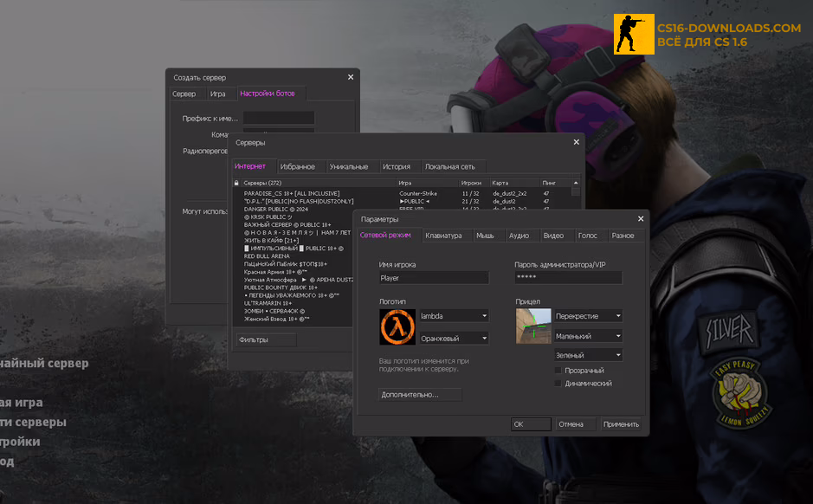The image size is (813, 504).
Task: Close the Параметры window
Action: point(641,219)
